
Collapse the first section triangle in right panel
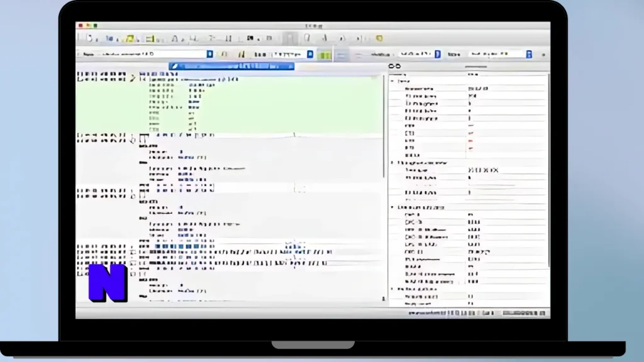coord(392,81)
